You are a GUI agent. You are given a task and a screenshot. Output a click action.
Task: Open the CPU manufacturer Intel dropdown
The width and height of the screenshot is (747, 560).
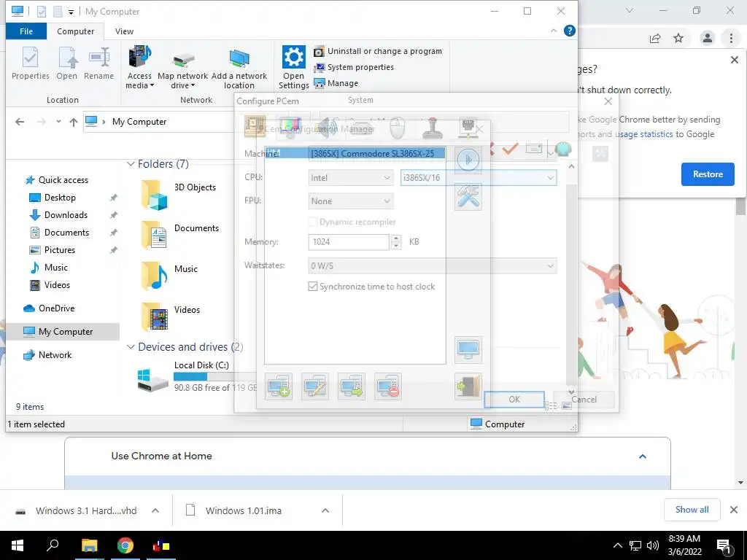pyautogui.click(x=351, y=178)
